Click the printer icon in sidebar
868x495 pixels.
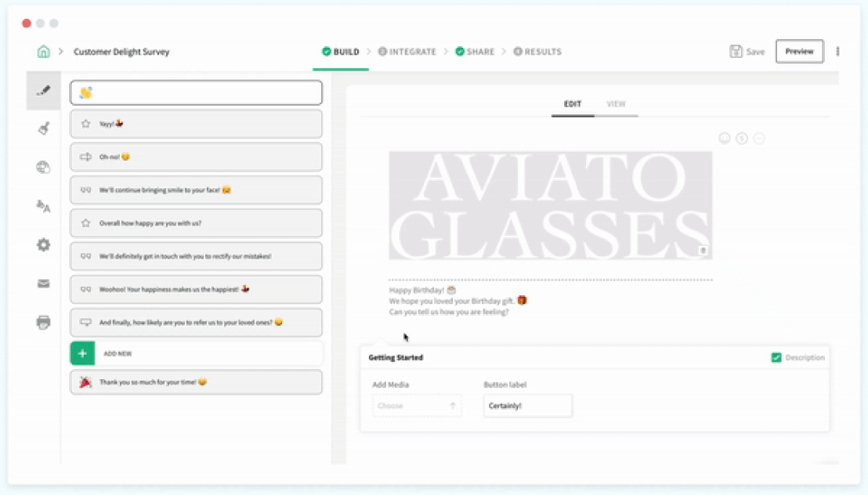43,322
